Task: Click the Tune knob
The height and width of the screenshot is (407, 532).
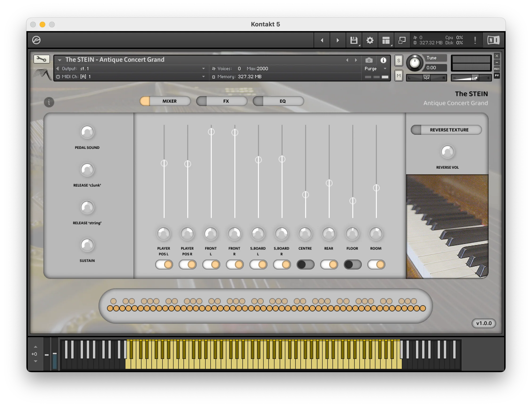Action: 414,63
